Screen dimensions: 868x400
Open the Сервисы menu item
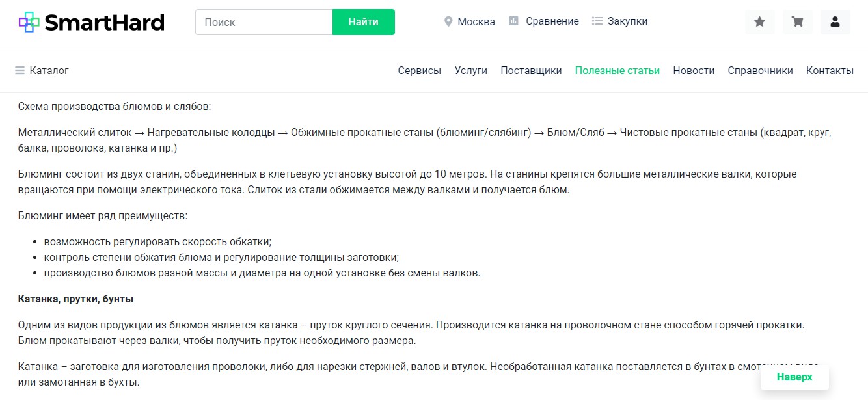coord(419,70)
